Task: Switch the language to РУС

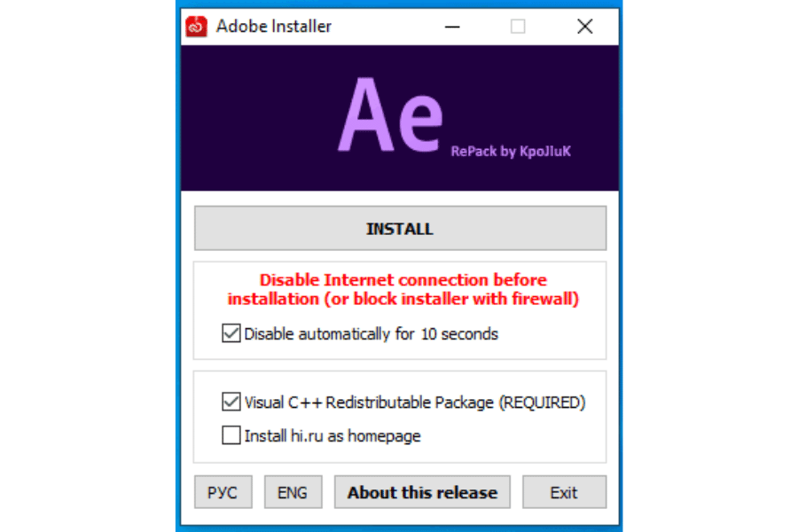Action: 223,493
